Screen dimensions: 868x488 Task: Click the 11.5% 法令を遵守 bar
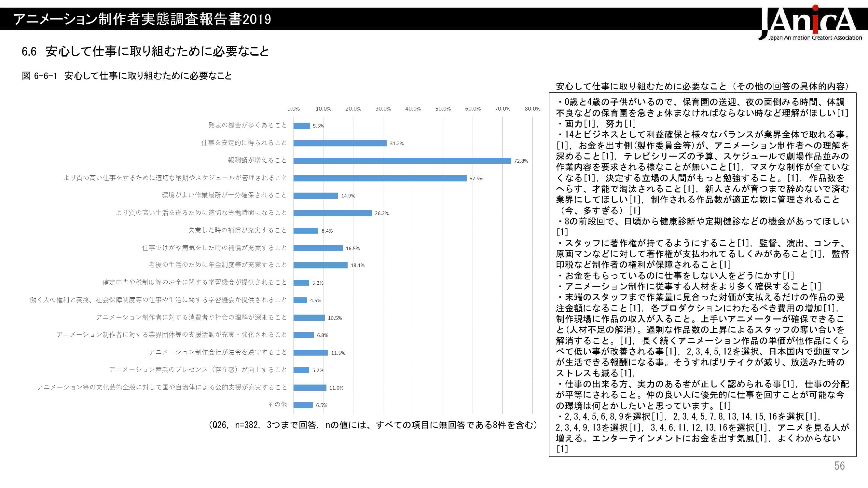click(310, 353)
